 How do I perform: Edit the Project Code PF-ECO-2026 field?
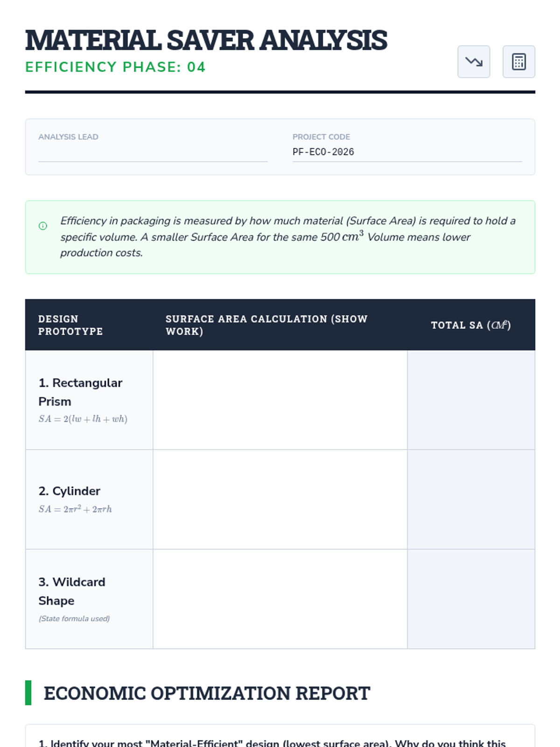pyautogui.click(x=407, y=152)
